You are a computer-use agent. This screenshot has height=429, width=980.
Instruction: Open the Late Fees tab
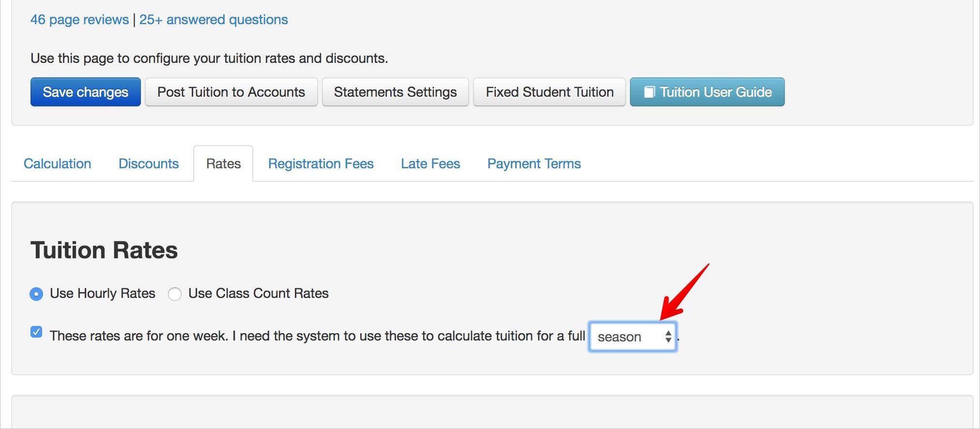click(x=430, y=163)
